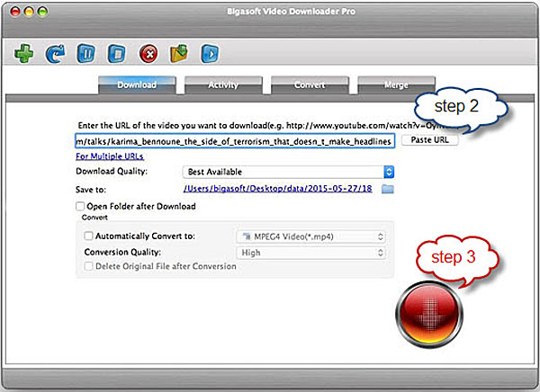Image resolution: width=540 pixels, height=392 pixels.
Task: Click the red X delete icon
Action: 148,54
